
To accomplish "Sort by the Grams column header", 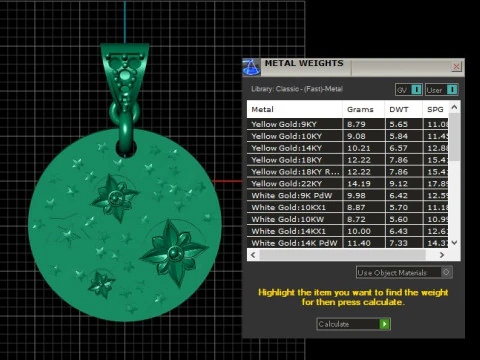I will click(364, 109).
